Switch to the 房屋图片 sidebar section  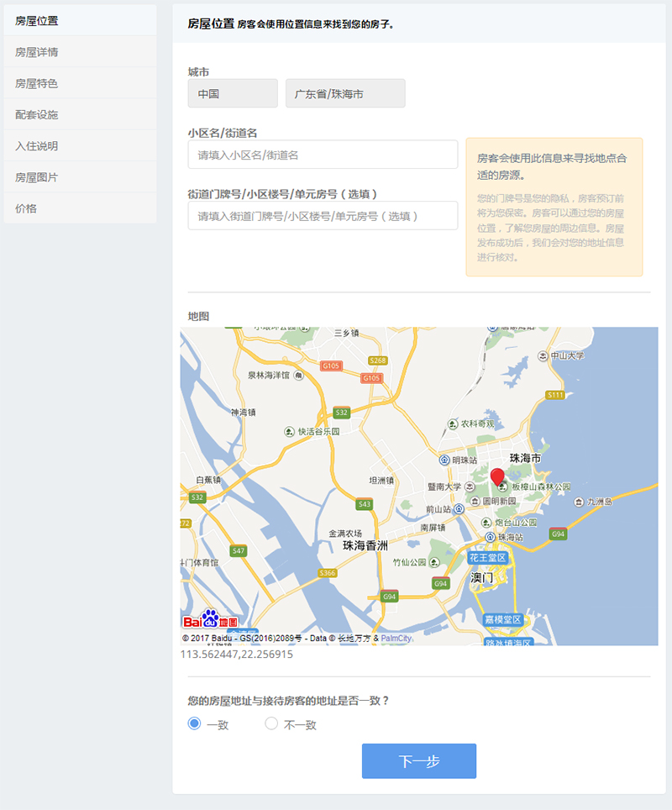coord(37,177)
